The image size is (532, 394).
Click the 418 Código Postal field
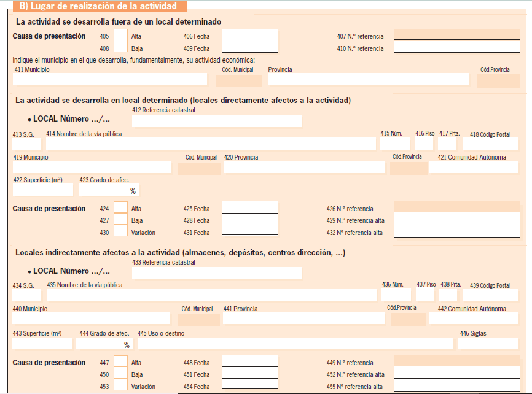click(x=491, y=144)
